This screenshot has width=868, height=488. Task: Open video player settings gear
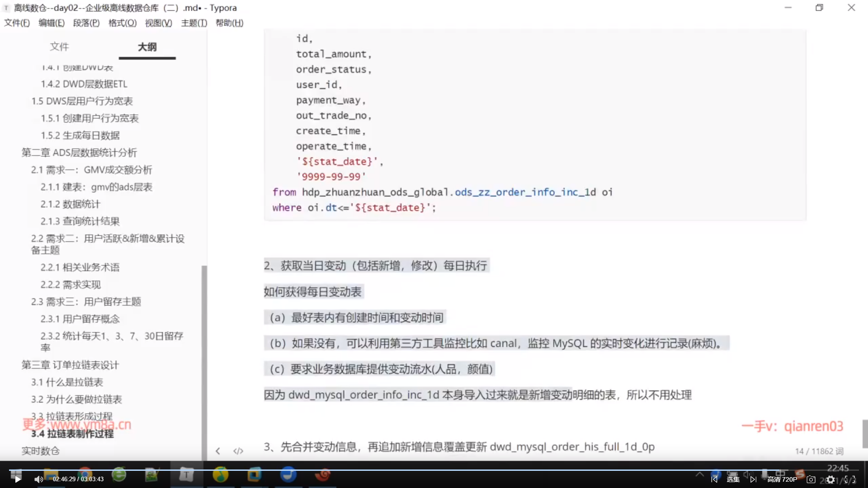click(830, 479)
